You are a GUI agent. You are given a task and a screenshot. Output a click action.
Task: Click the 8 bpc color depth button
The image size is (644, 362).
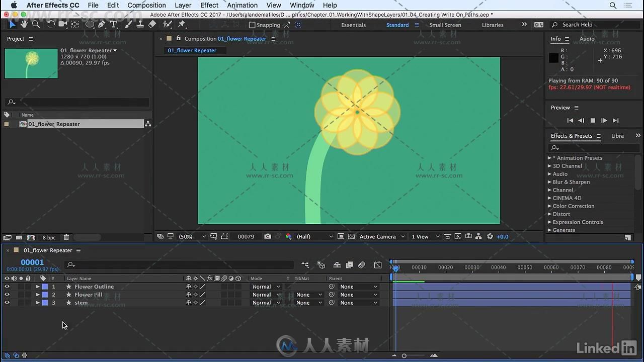point(49,237)
